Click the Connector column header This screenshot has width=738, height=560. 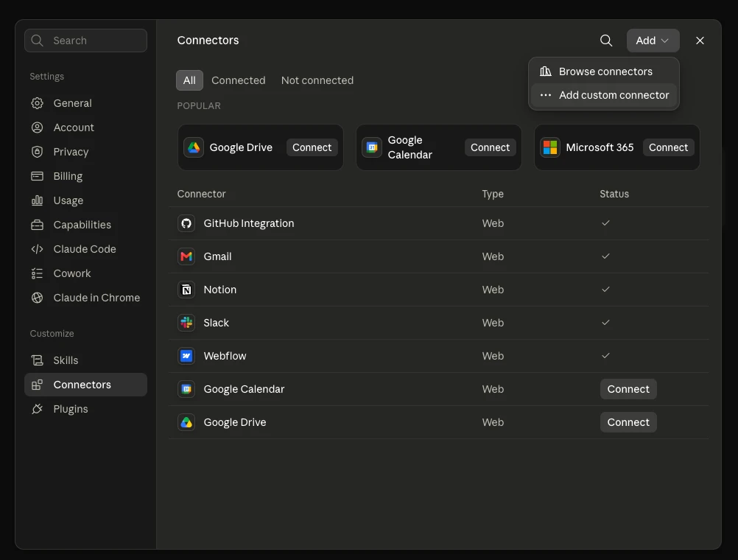[x=202, y=194]
